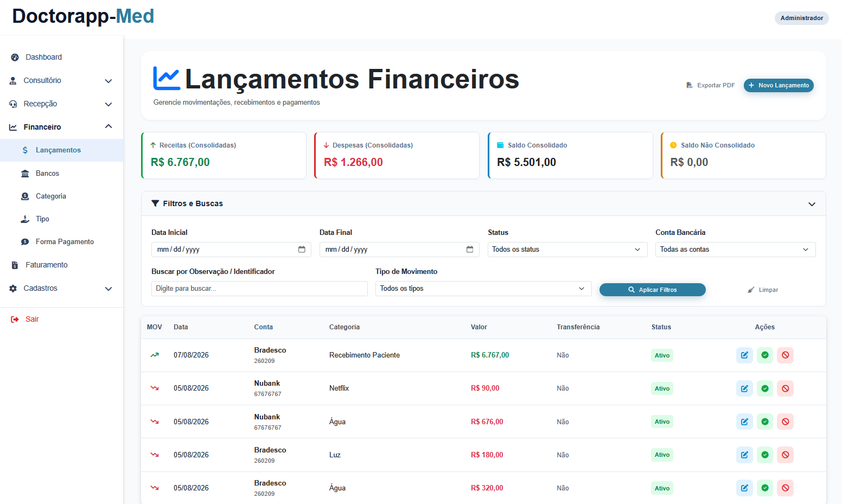Open the Administrador user badge
The height and width of the screenshot is (504, 842).
pos(801,18)
